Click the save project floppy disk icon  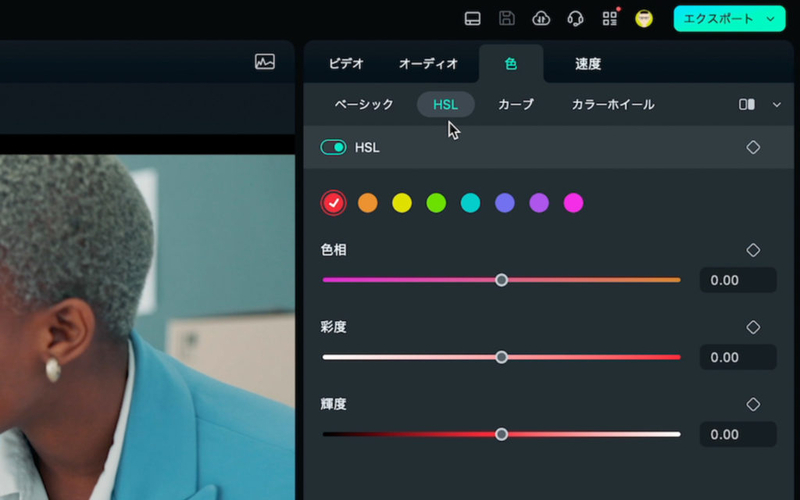(507, 19)
